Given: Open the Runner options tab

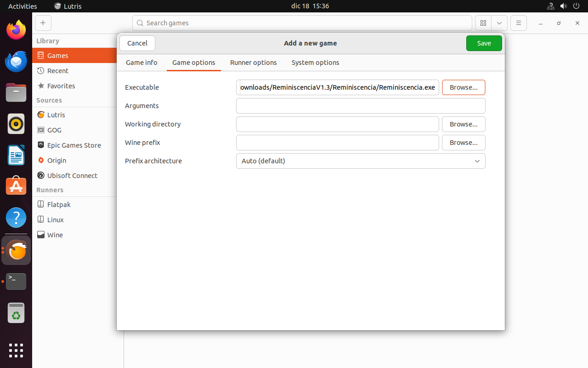Looking at the screenshot, I should 254,63.
